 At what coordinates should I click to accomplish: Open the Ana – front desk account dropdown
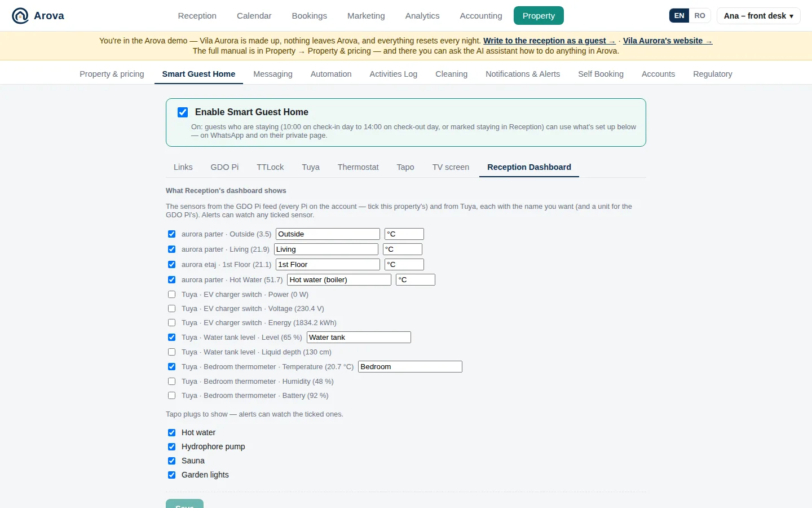coord(758,16)
